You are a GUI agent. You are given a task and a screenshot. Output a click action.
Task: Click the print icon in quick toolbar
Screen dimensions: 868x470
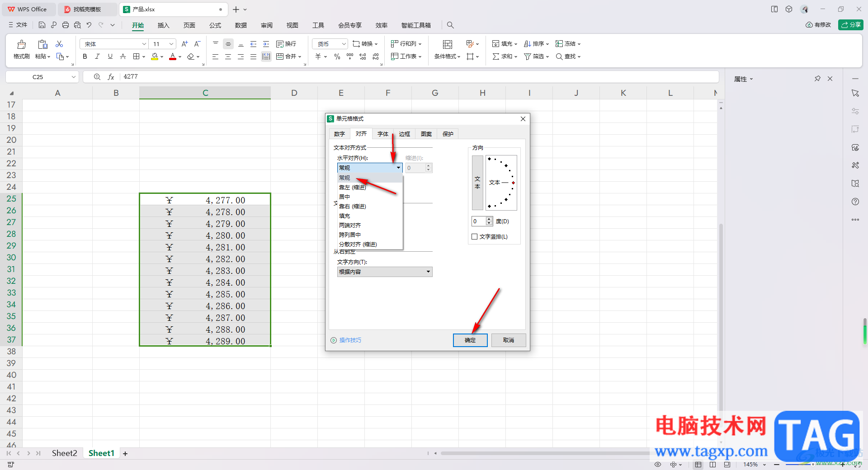[66, 25]
